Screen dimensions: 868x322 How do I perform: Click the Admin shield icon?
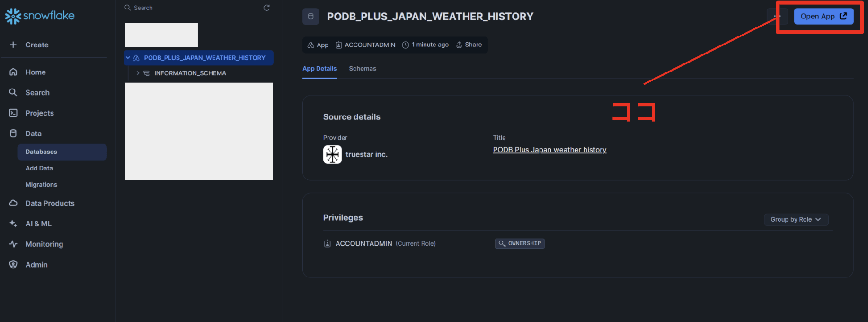coord(13,265)
